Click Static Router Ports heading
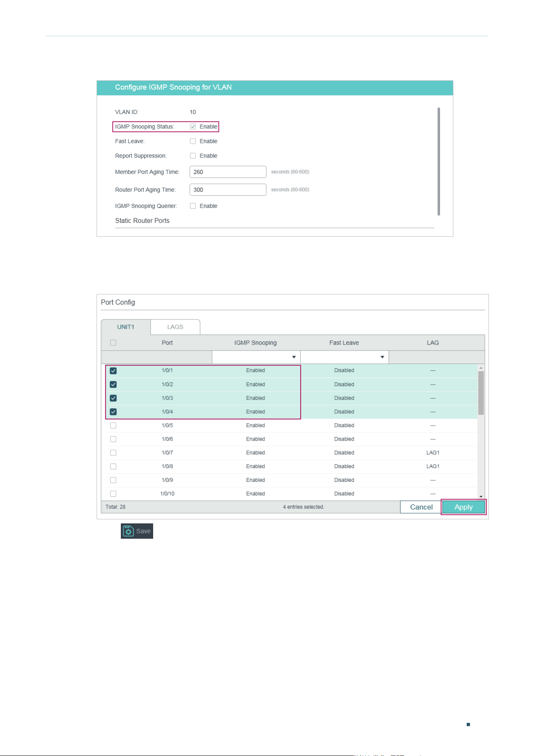The image size is (535, 756). click(142, 220)
